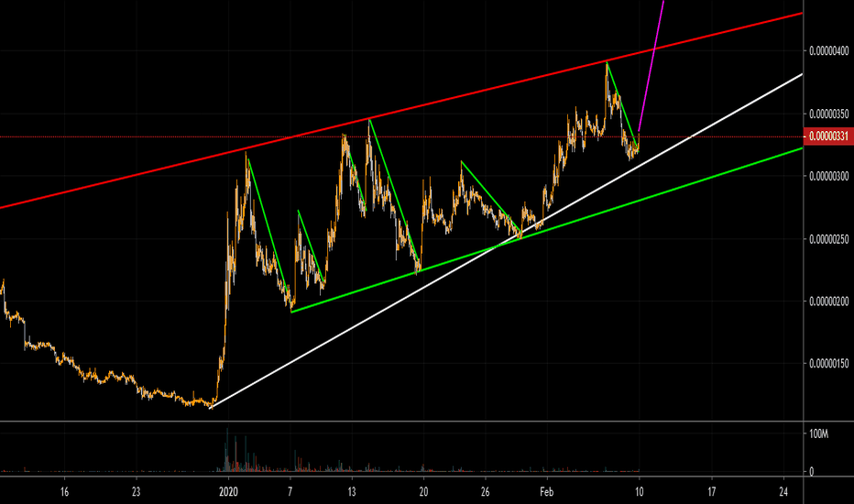Screen dimensions: 854x504
Task: Click the date label 7 on time axis
Action: tap(290, 492)
